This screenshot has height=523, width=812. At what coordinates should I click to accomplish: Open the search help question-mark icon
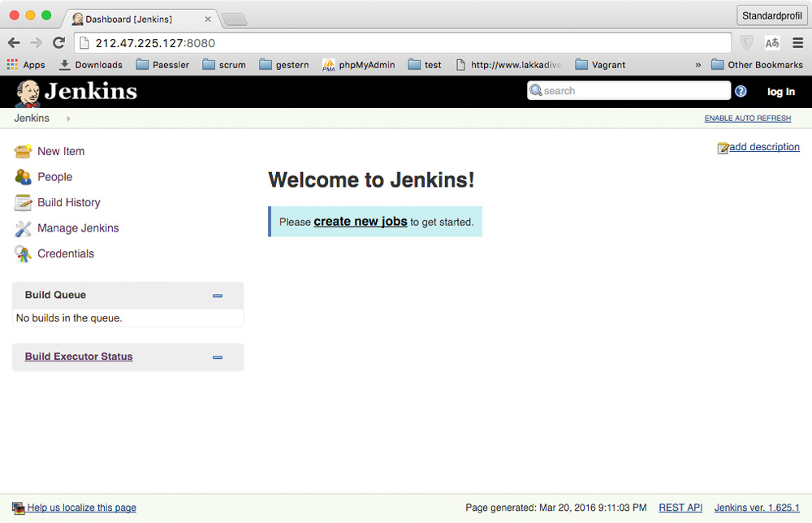pyautogui.click(x=741, y=92)
